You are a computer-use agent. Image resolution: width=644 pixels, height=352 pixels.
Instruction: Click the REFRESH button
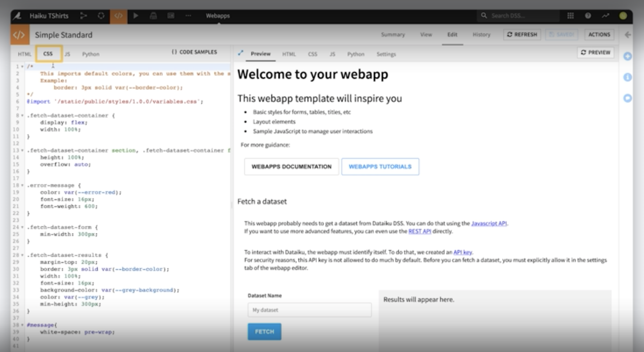coord(522,34)
